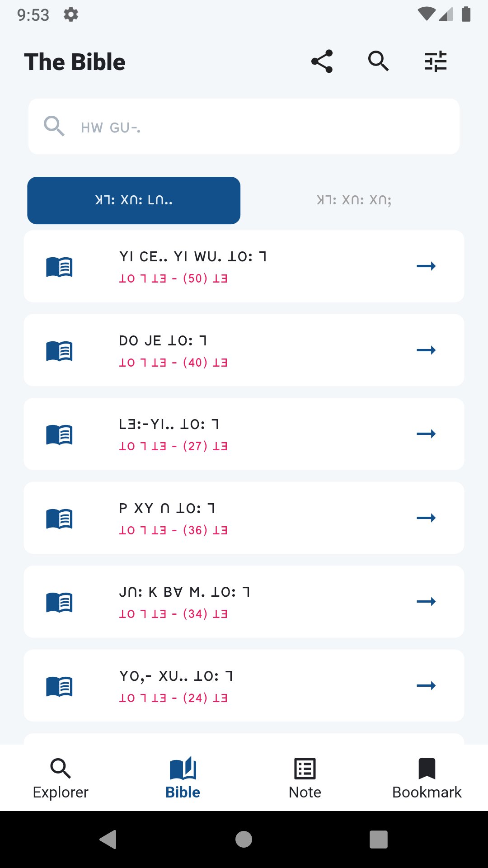Tap the book icon for DO JE

click(x=59, y=351)
